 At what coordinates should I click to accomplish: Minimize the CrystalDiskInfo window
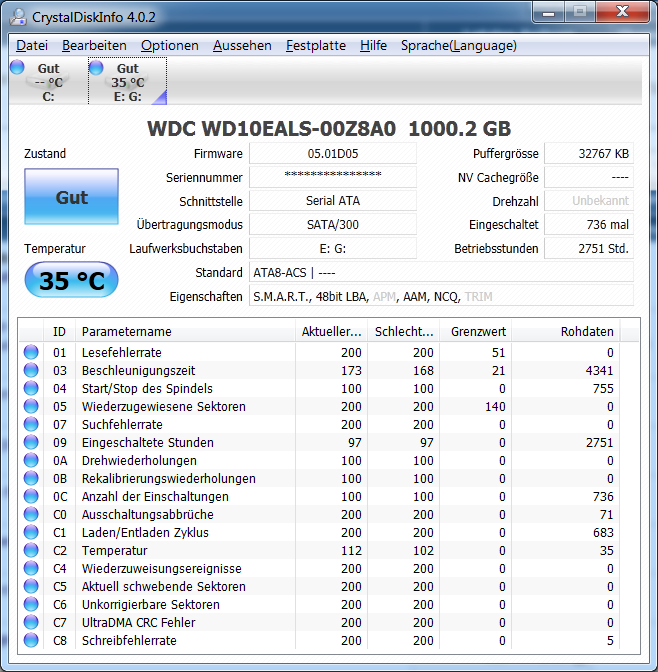coord(548,12)
